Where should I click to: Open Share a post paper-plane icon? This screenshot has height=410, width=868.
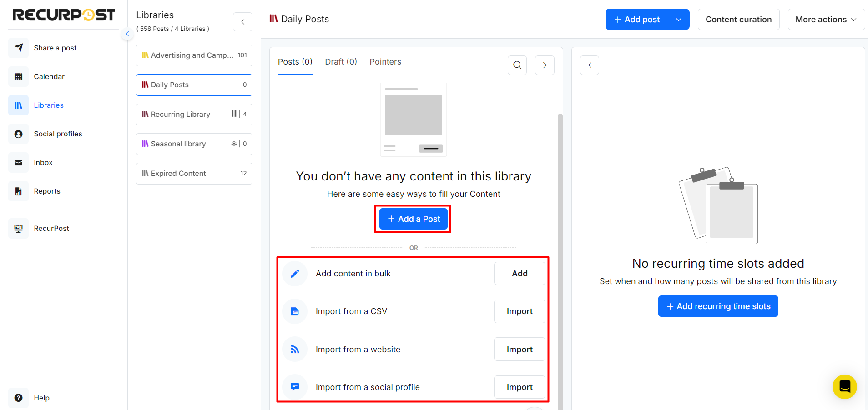(19, 48)
